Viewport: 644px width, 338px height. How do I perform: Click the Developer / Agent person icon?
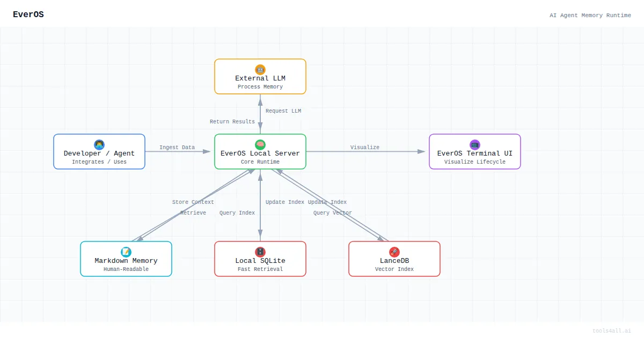point(99,144)
